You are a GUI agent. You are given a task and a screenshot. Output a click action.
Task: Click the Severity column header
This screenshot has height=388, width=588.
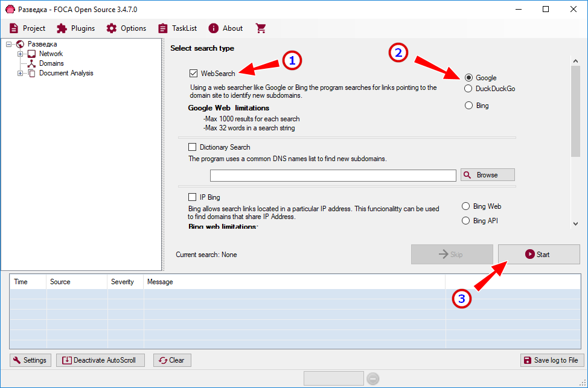[x=125, y=282]
